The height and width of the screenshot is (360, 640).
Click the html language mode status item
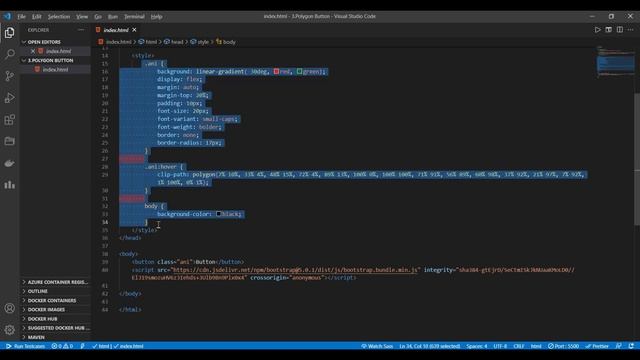(x=536, y=346)
